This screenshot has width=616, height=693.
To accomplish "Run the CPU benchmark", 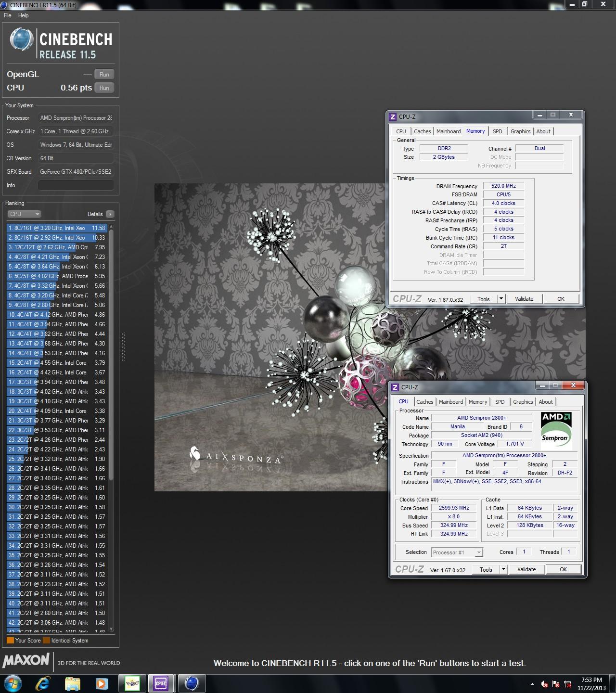I will (104, 88).
